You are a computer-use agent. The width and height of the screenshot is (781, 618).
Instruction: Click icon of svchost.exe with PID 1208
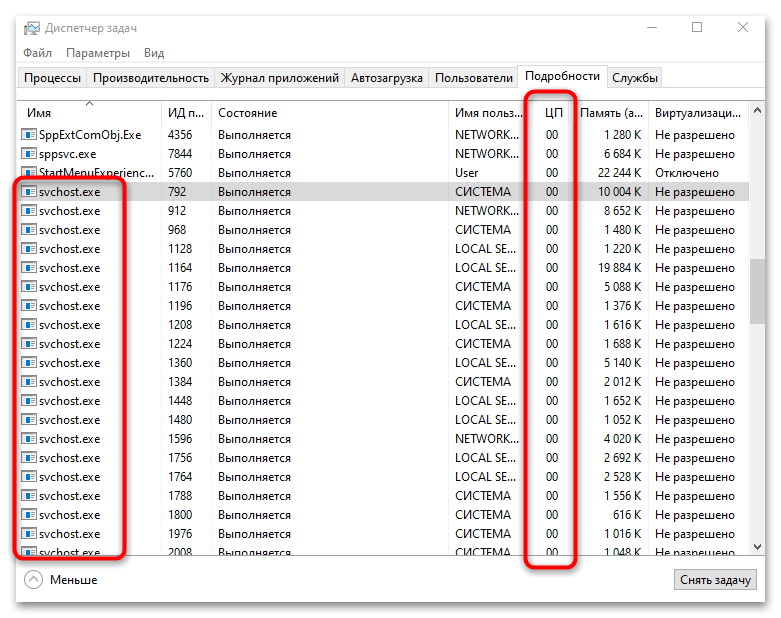coord(29,325)
